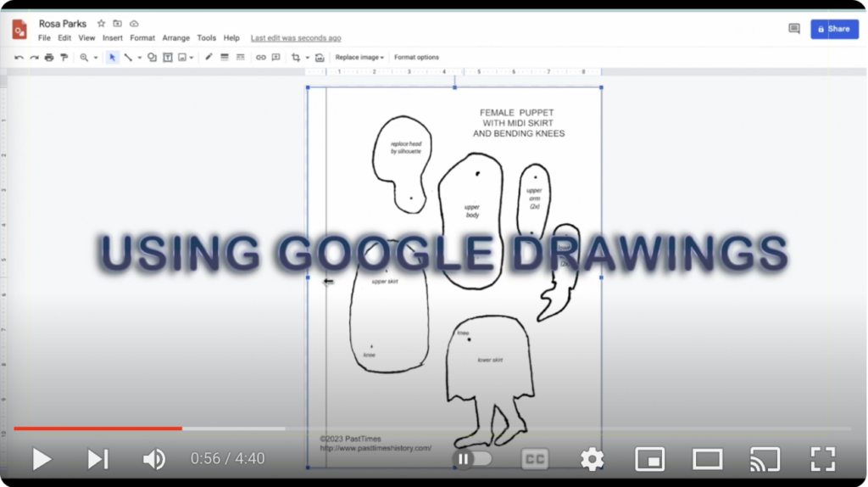Select the Paint format tool
This screenshot has width=868, height=487.
(64, 58)
